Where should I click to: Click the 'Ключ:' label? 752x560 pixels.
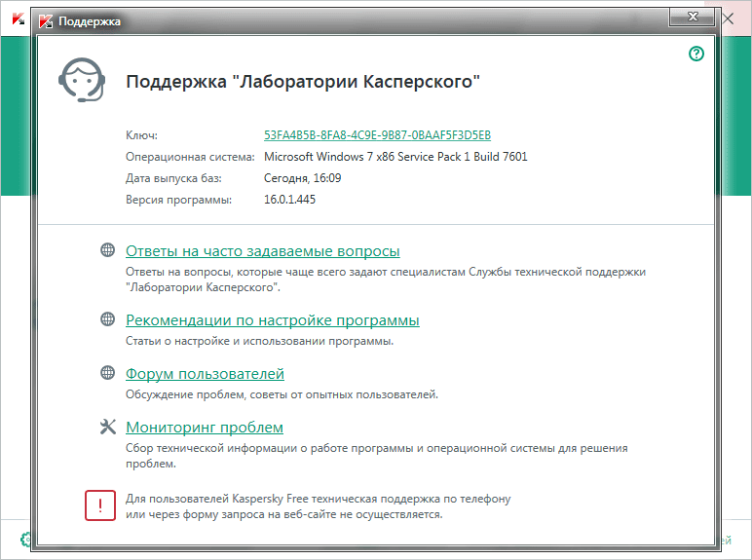141,135
